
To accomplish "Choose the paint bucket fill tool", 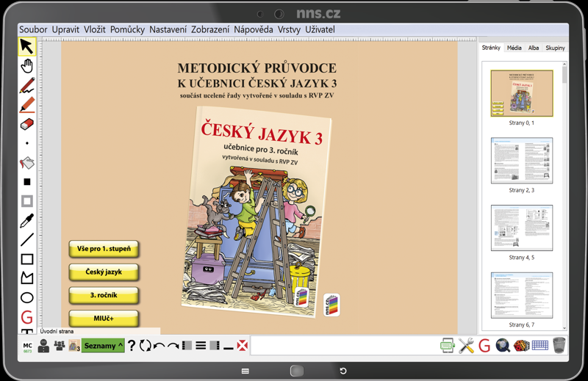I will point(27,162).
